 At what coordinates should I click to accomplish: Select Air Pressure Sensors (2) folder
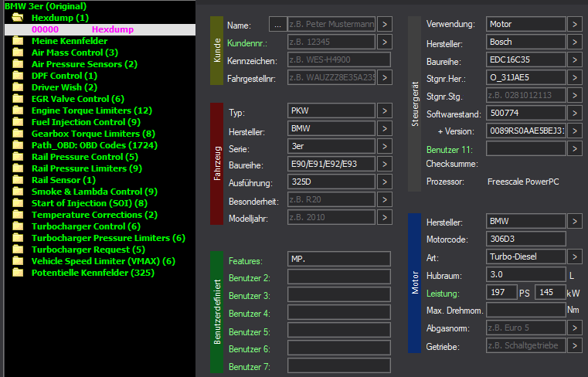(84, 64)
